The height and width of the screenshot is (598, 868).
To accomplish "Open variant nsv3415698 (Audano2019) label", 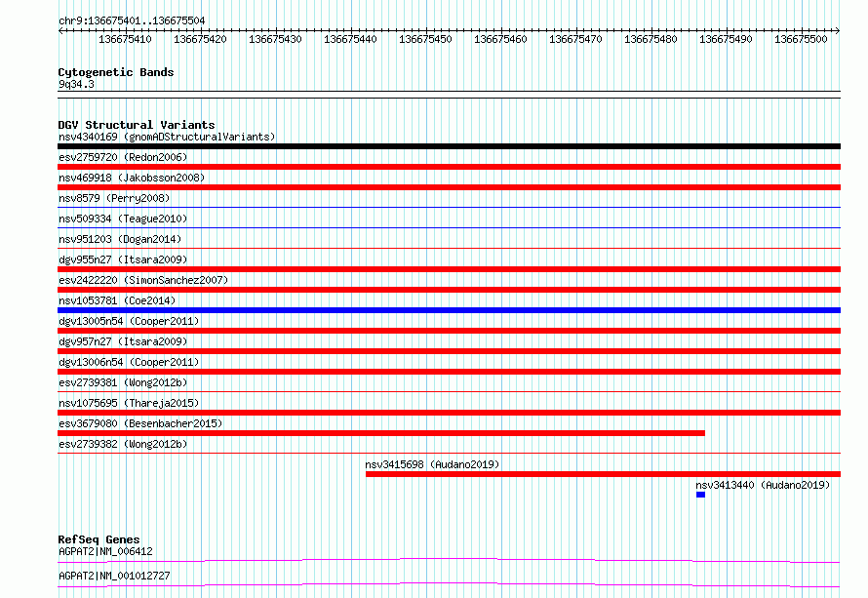I will pos(432,464).
